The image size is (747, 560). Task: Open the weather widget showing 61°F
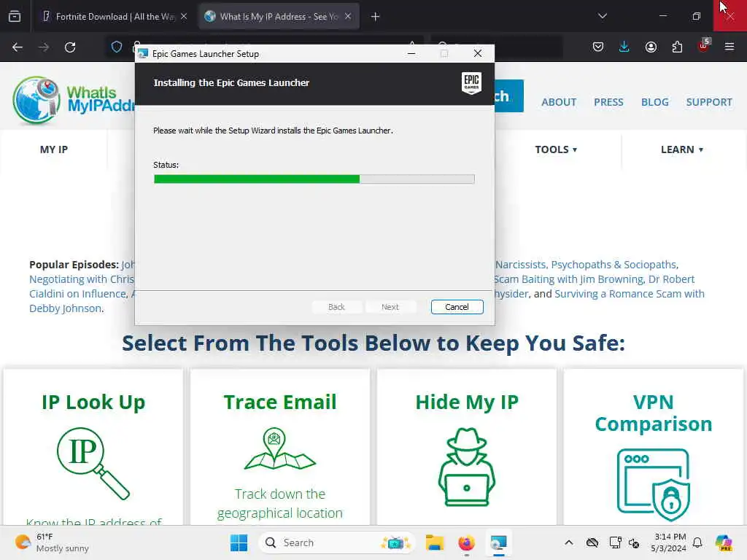53,542
